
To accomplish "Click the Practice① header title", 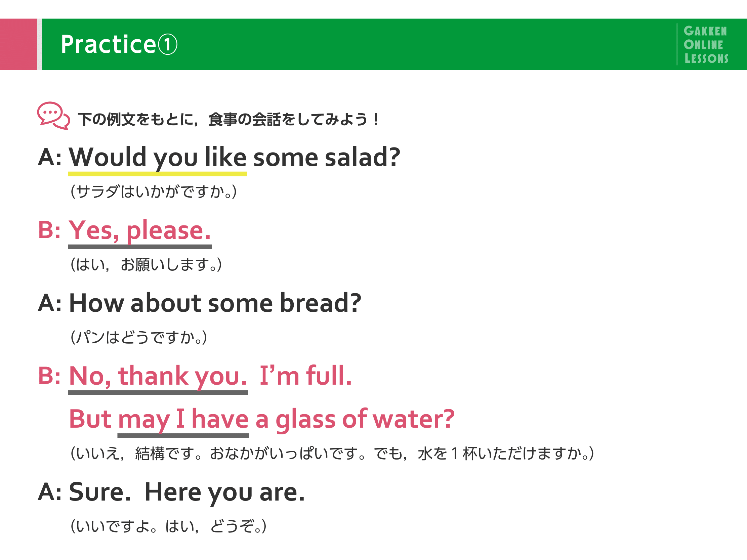I will coord(119,44).
